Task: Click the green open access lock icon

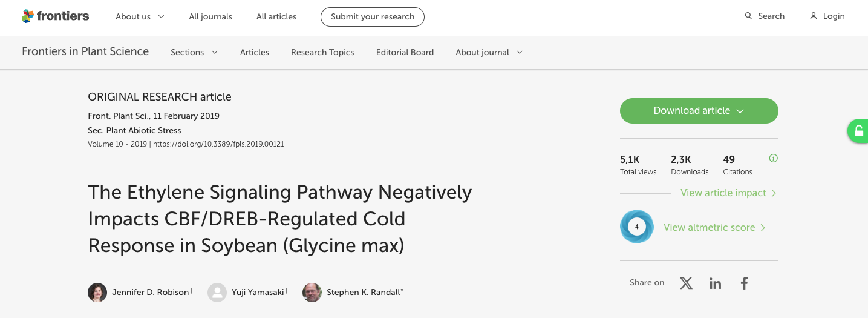Action: (858, 131)
